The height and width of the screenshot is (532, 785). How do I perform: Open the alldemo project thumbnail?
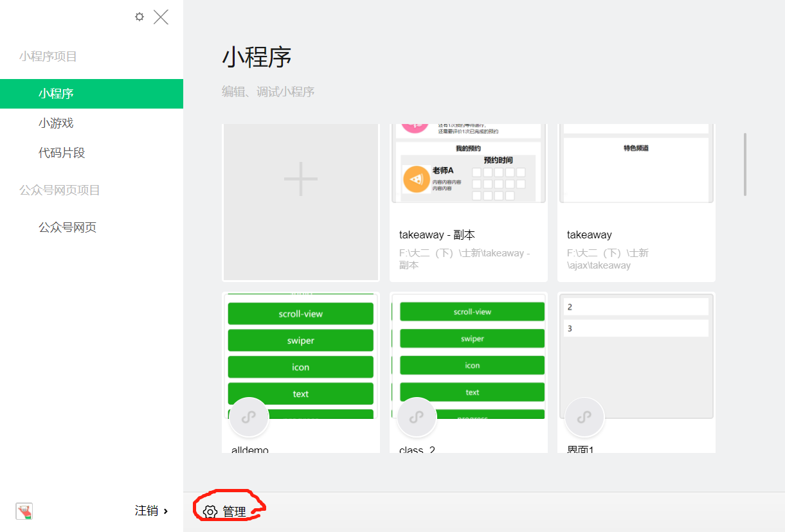tap(301, 356)
